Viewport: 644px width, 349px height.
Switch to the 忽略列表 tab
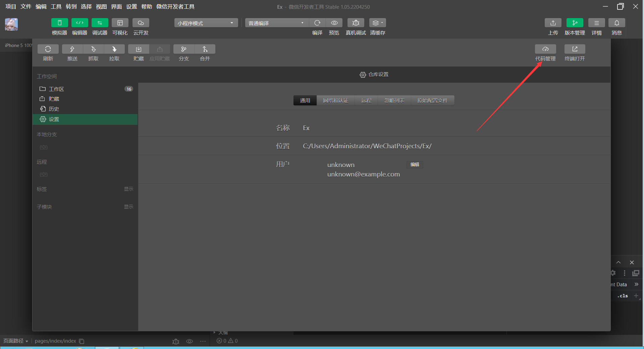pyautogui.click(x=394, y=100)
